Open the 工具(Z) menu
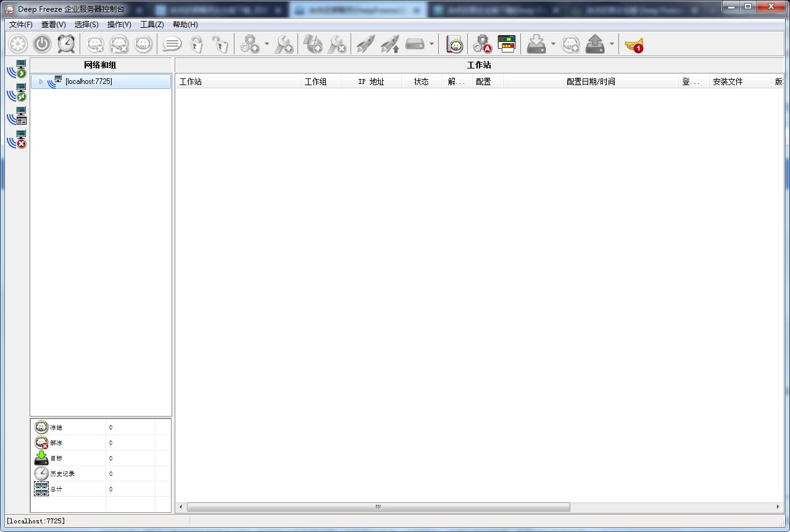790x532 pixels. click(152, 24)
